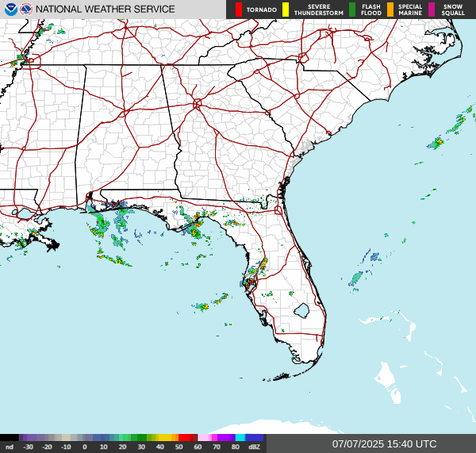Image resolution: width=476 pixels, height=453 pixels.
Task: Click the 70 value on dBZ scale
Action: pyautogui.click(x=217, y=447)
